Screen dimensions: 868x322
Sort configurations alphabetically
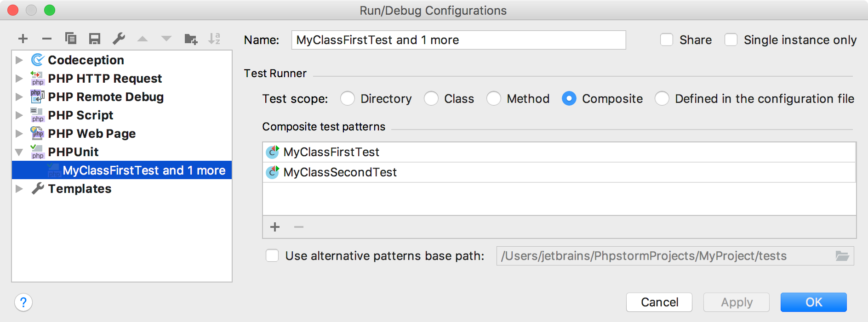click(215, 39)
